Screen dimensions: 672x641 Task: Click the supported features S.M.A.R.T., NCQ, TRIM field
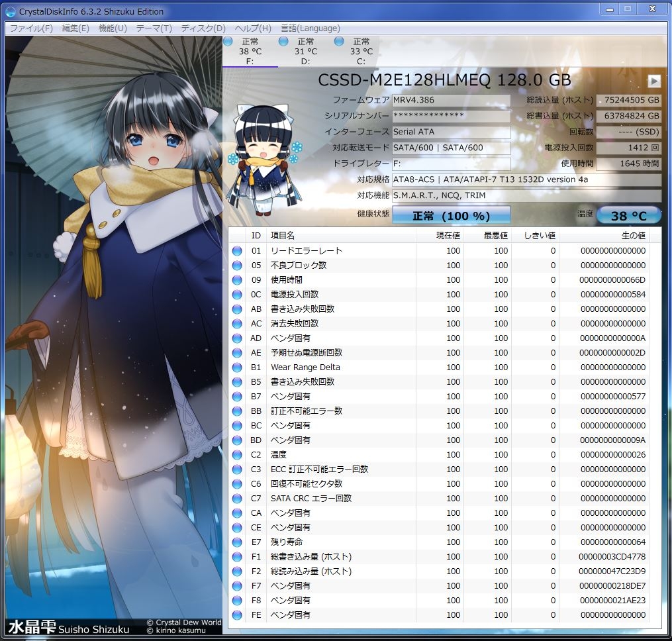click(527, 195)
